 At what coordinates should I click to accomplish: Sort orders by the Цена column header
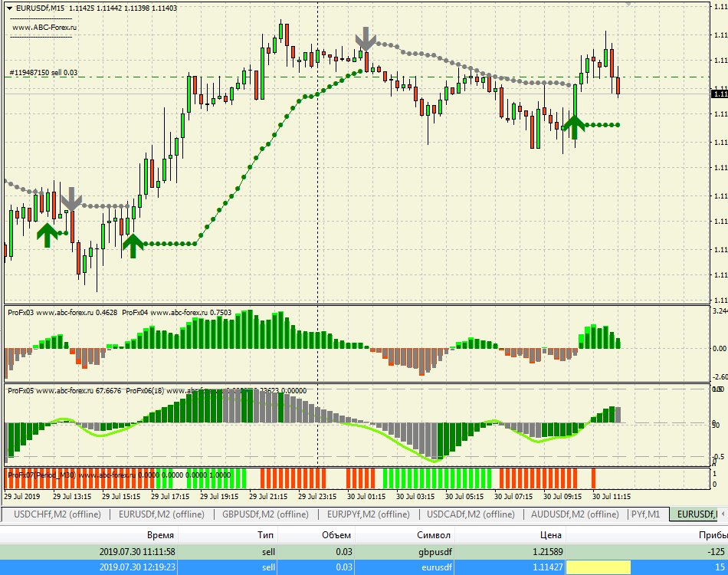click(x=551, y=535)
